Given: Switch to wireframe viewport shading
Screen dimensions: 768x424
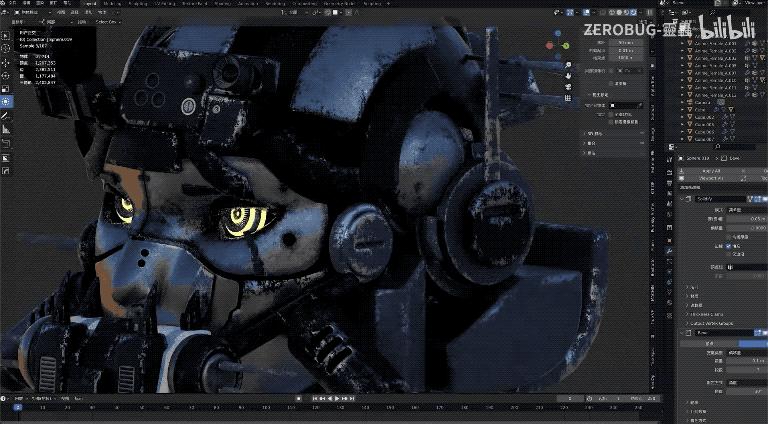Looking at the screenshot, I should [x=612, y=12].
